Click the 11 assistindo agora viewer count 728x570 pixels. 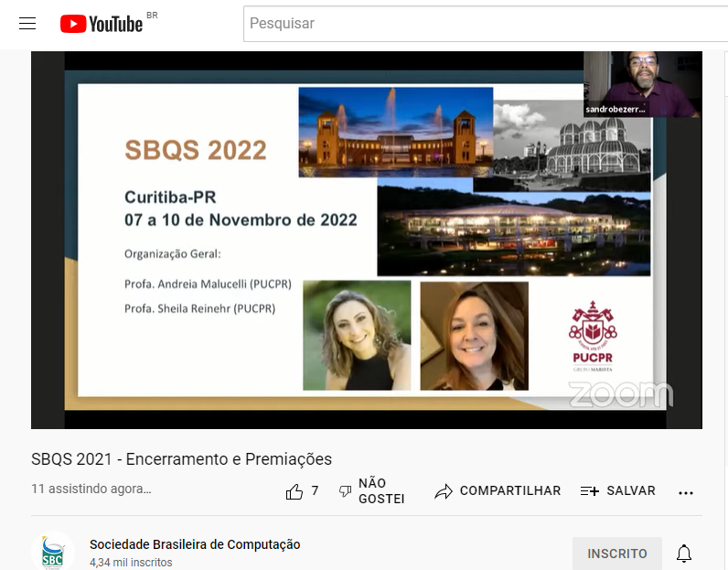[x=91, y=489]
